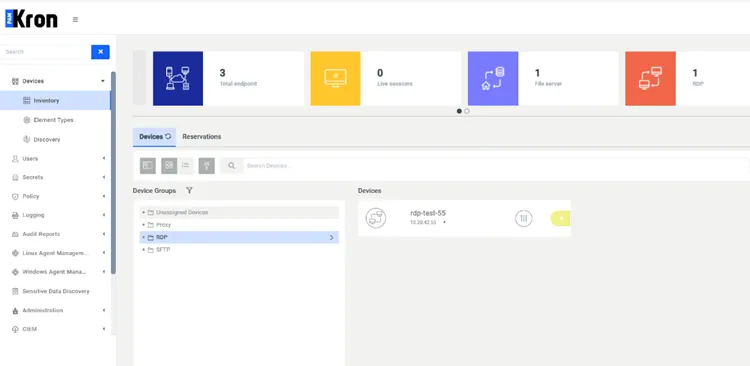Click the CIEM cloud icon
The height and width of the screenshot is (366, 750).
pos(15,329)
